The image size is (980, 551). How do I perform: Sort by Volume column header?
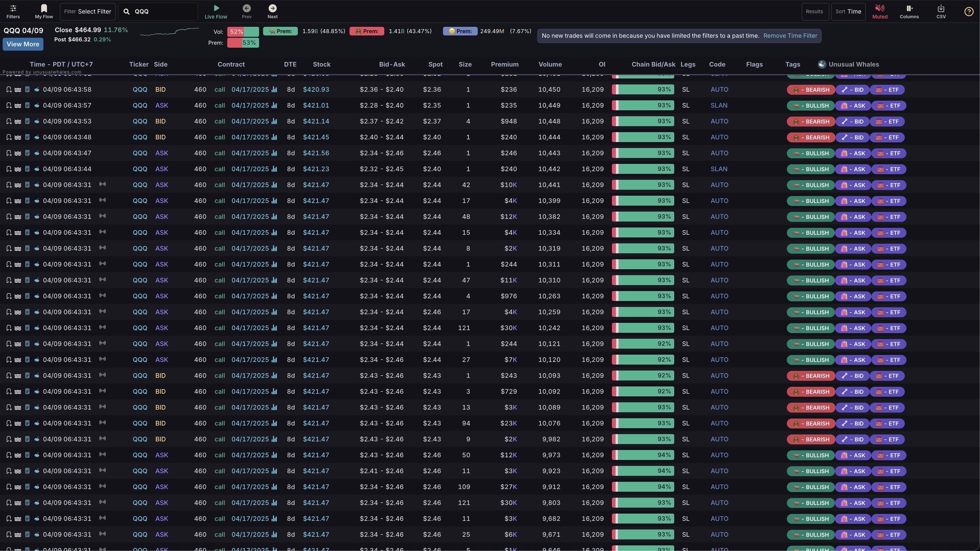pyautogui.click(x=550, y=64)
